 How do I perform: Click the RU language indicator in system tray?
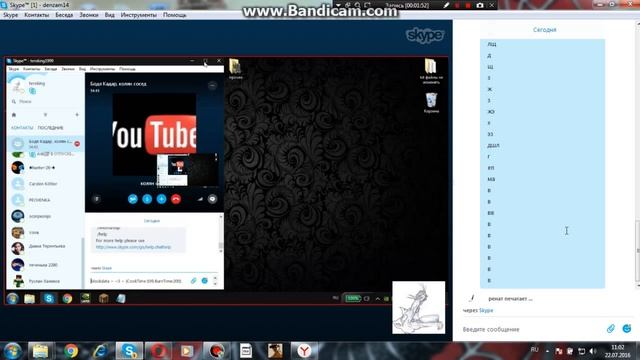click(x=534, y=350)
